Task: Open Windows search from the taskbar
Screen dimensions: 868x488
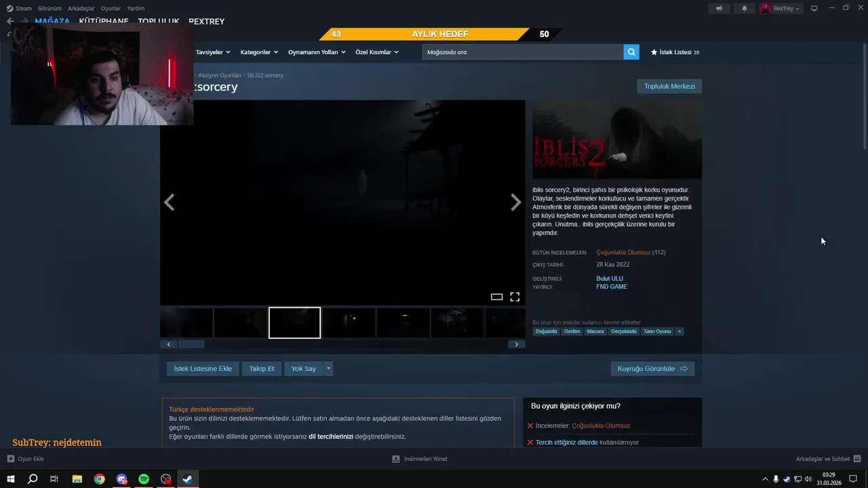Action: [x=33, y=479]
